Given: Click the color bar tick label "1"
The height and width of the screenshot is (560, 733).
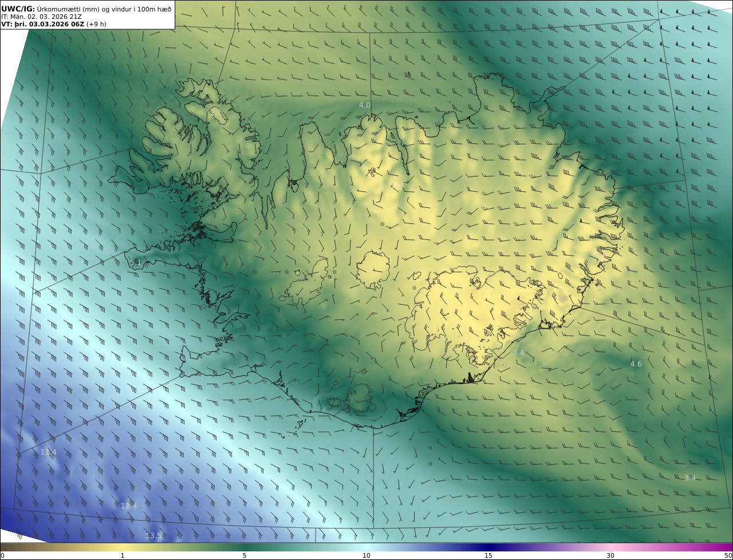Looking at the screenshot, I should pos(123,555).
